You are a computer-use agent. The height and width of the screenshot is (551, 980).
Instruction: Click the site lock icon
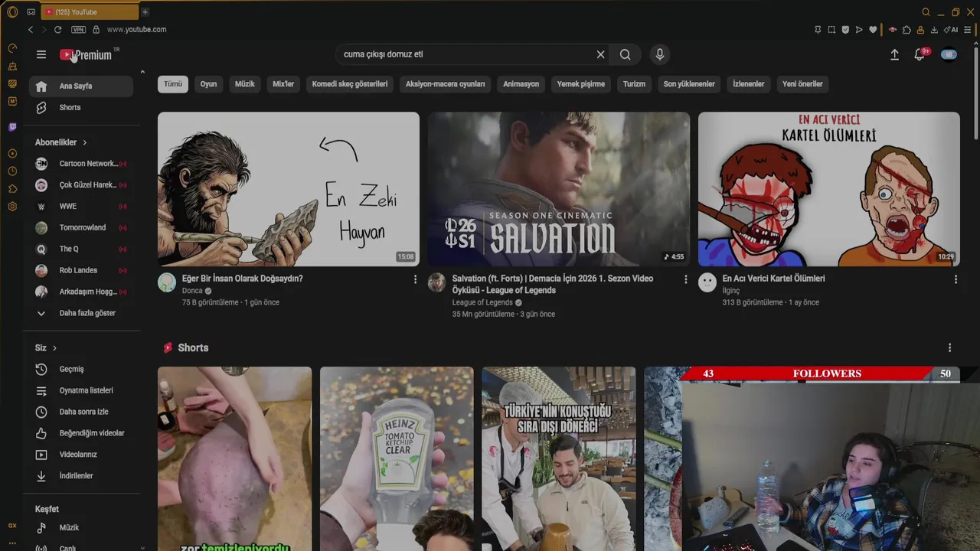coord(96,29)
